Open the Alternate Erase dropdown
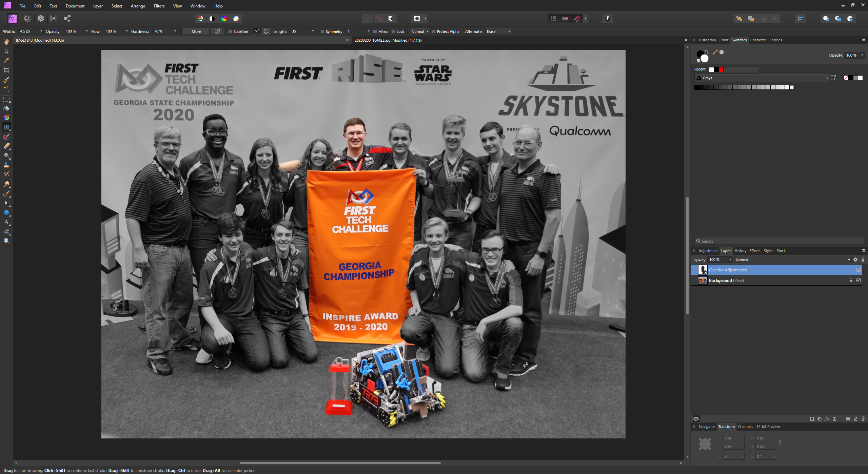The height and width of the screenshot is (474, 868). 498,31
